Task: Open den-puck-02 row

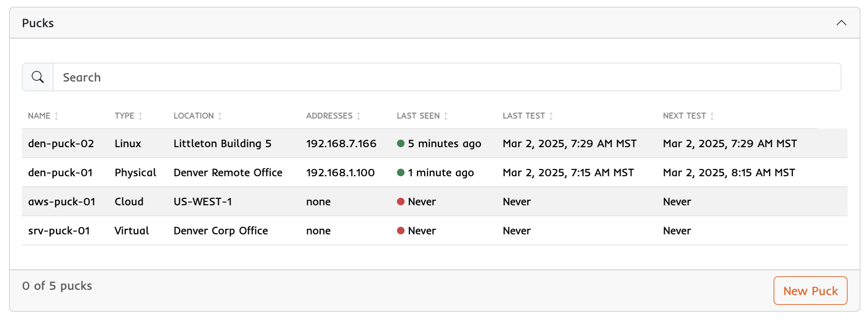Action: coord(61,144)
